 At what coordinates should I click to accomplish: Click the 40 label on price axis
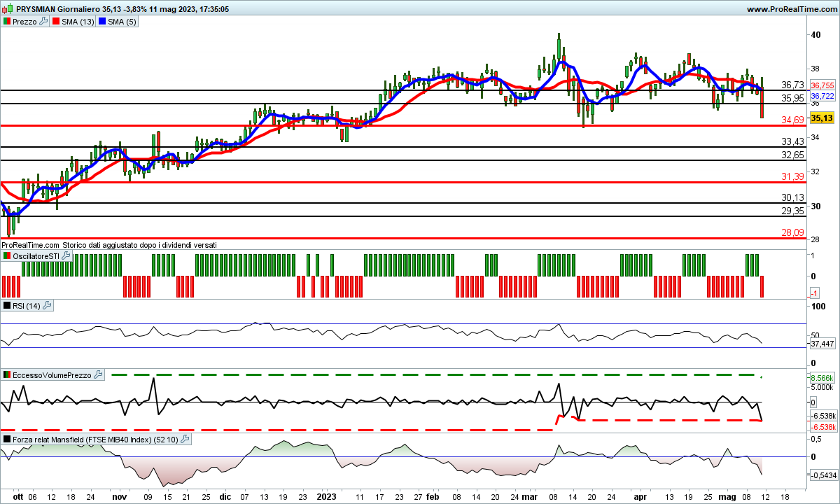click(x=815, y=34)
